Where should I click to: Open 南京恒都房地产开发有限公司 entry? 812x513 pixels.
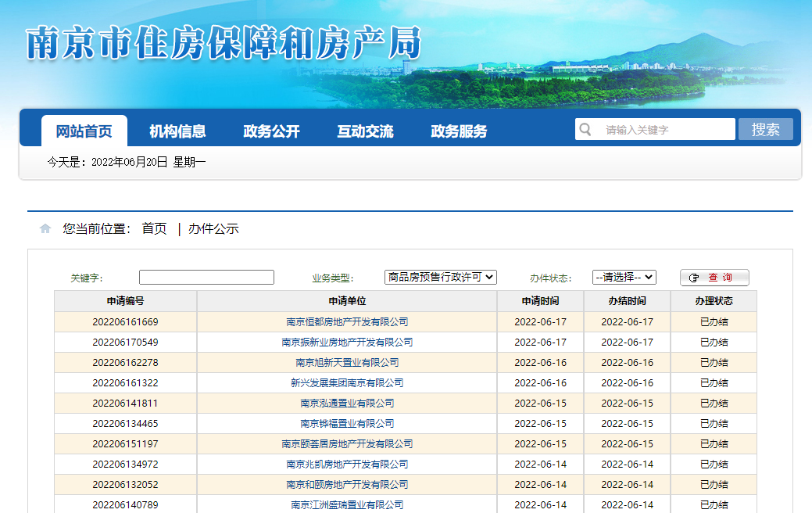pos(347,322)
